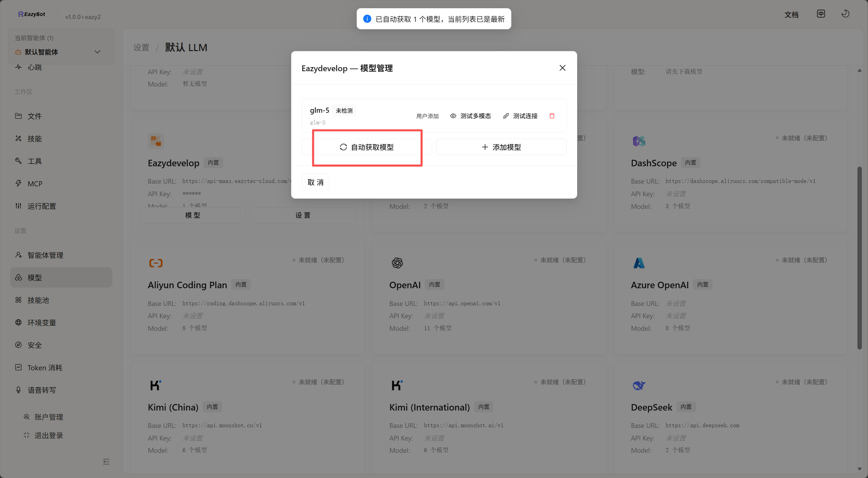Click the scroll-down arrow of main panel

tap(859, 469)
